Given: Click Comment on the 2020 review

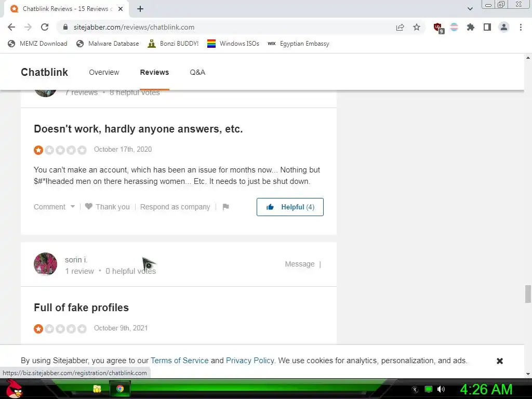Looking at the screenshot, I should pos(49,207).
